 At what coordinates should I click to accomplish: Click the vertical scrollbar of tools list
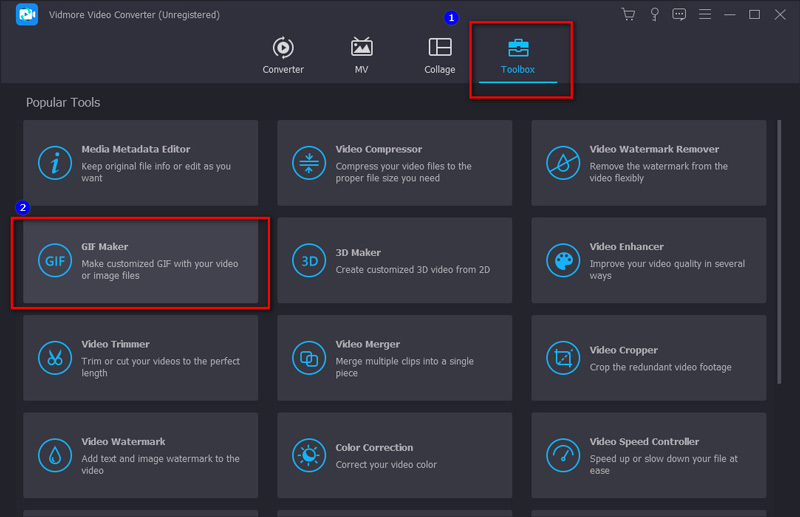pos(779,252)
